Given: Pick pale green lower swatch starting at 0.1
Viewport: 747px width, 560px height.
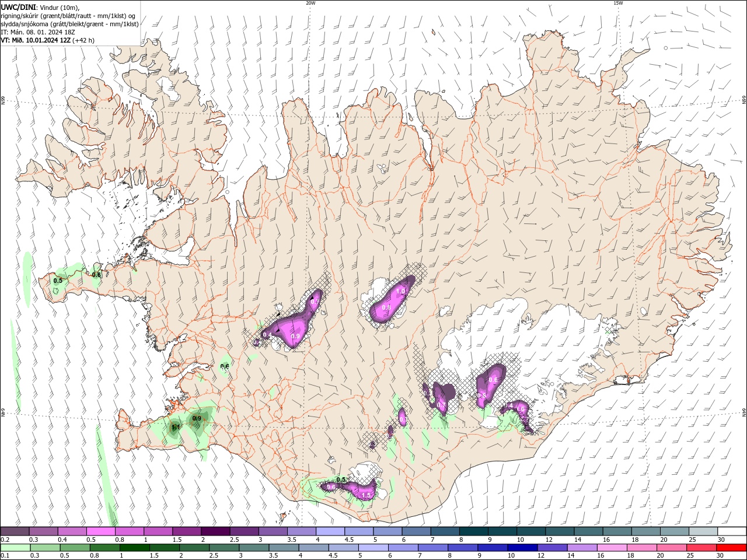Looking at the screenshot, I should (x=15, y=548).
